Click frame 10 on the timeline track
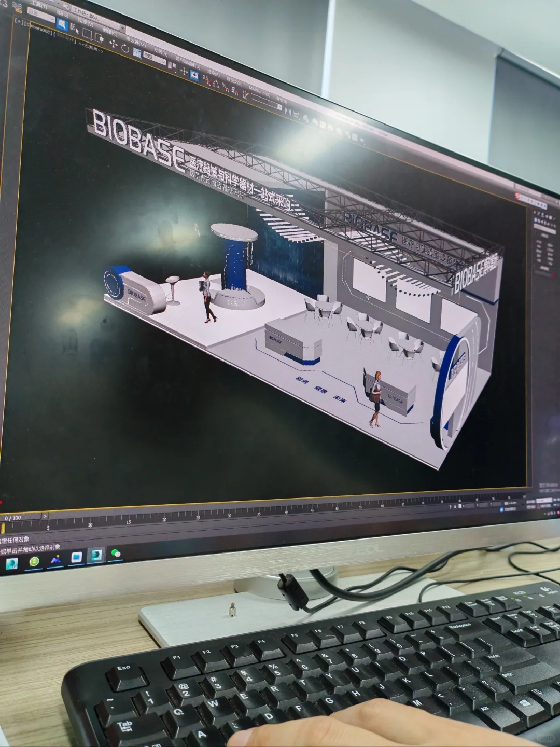 [90, 523]
